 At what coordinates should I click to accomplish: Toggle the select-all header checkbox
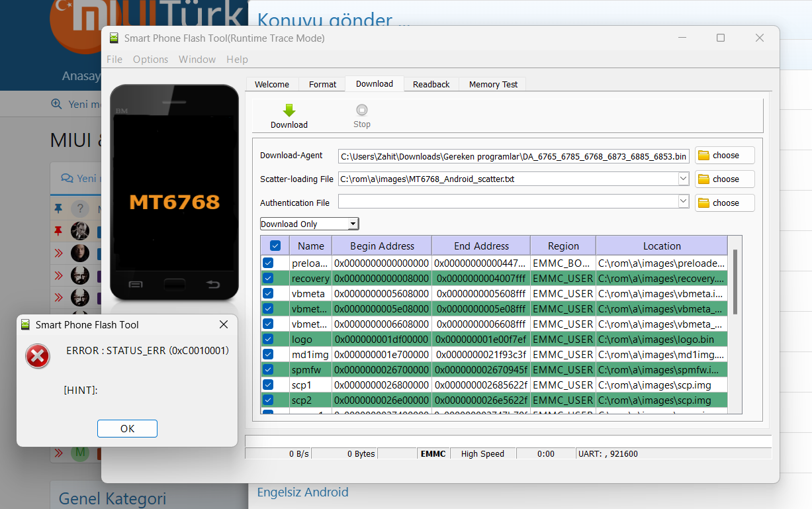(x=275, y=246)
